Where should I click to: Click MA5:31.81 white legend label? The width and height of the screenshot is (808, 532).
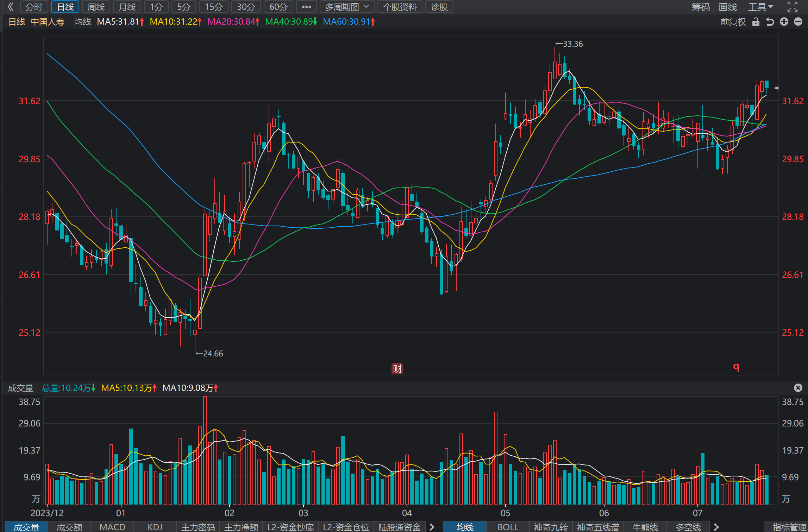pos(120,22)
